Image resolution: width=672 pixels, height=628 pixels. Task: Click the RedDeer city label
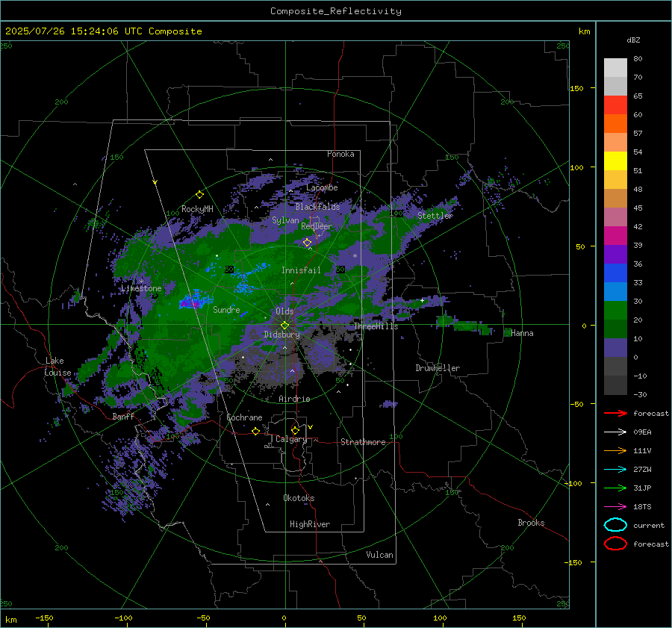(x=317, y=226)
